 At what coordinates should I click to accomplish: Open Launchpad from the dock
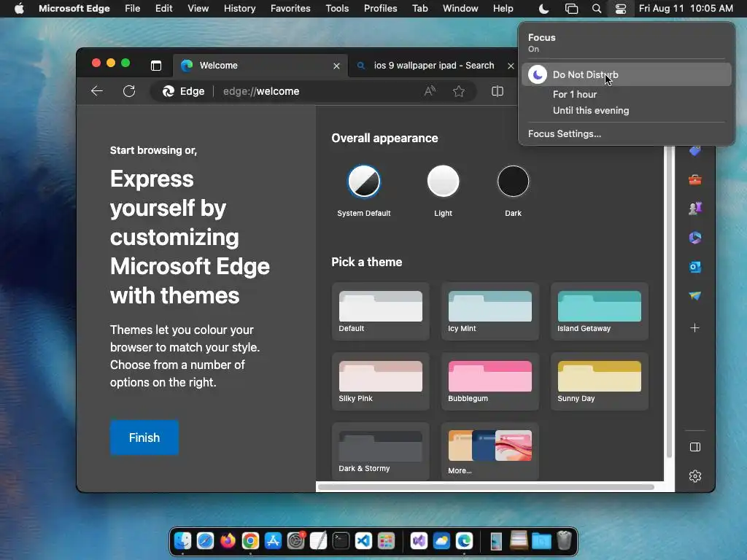pyautogui.click(x=386, y=541)
